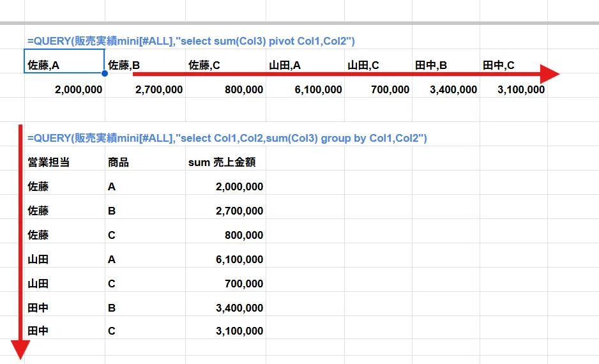The height and width of the screenshot is (364, 599).
Task: Select the header cell 山田,C
Action: (378, 61)
